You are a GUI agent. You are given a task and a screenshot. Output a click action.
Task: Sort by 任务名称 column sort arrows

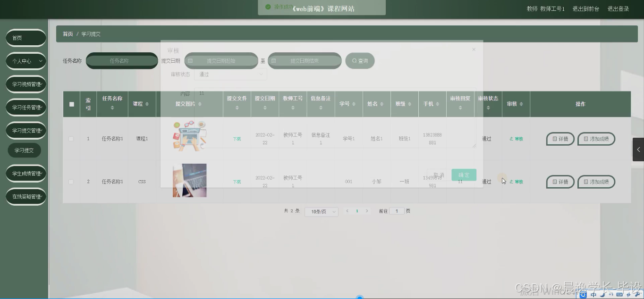click(112, 108)
